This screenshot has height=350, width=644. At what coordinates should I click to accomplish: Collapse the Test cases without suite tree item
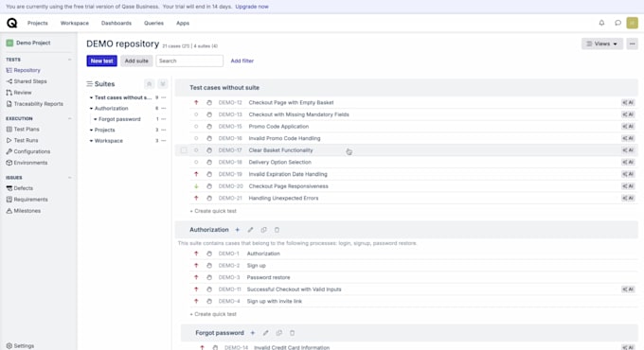[91, 97]
